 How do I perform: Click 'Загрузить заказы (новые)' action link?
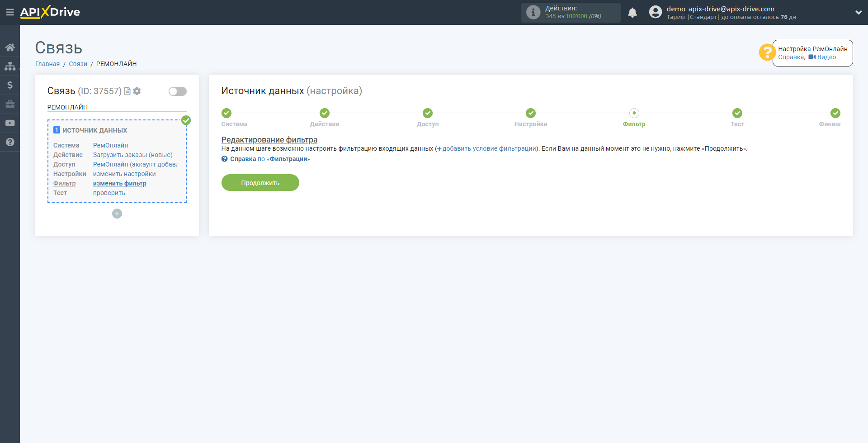pos(133,155)
